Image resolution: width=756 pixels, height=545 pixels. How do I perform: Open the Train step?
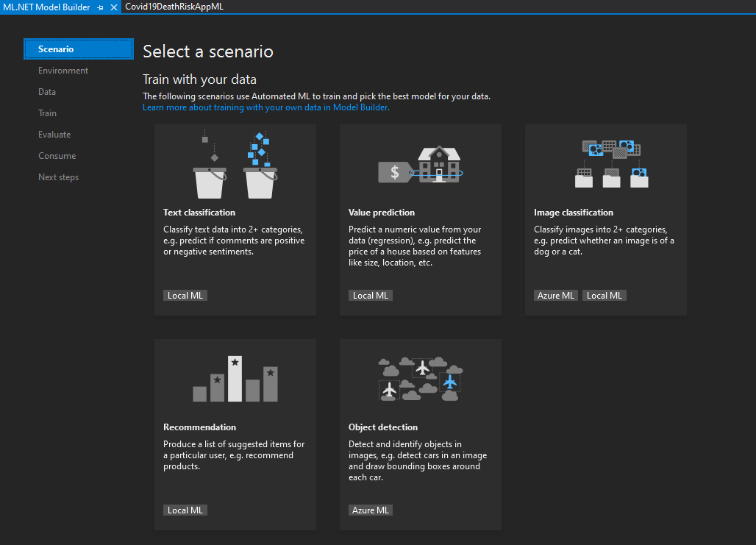coord(47,113)
